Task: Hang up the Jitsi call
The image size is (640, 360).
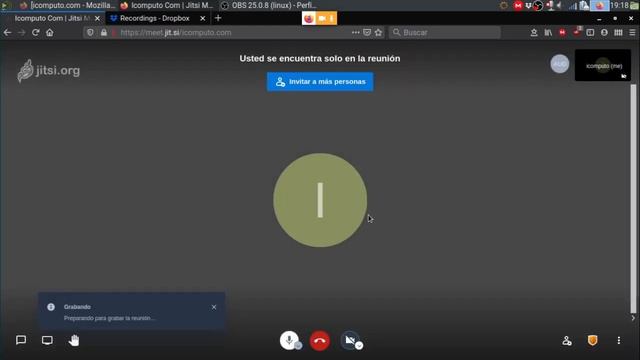Action: coord(320,340)
